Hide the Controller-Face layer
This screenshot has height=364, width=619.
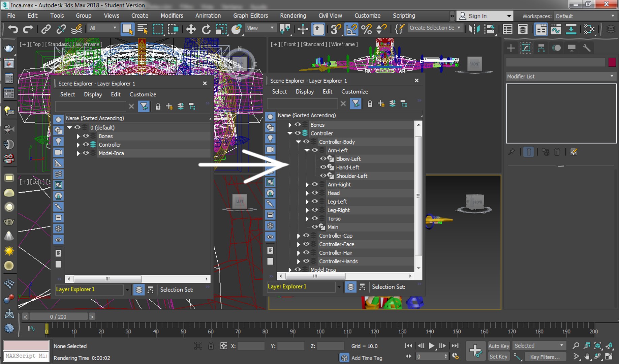tap(306, 244)
